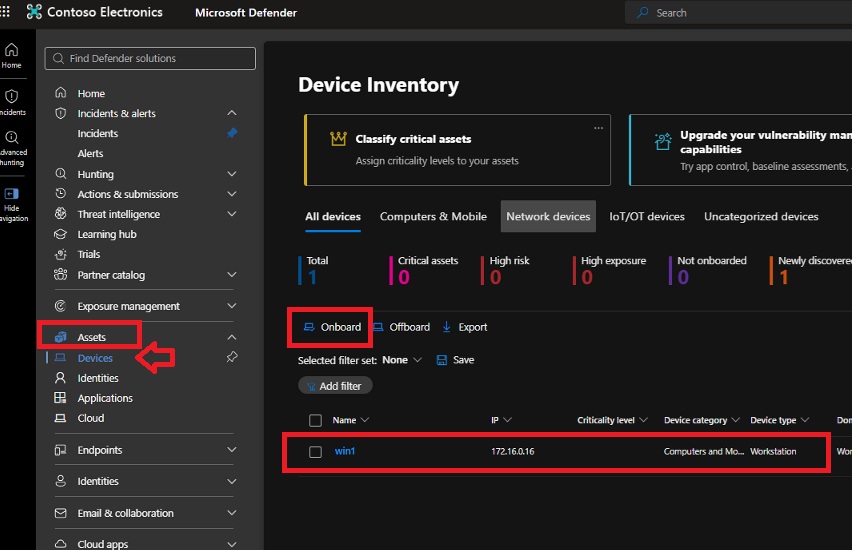This screenshot has height=550, width=852.
Task: Expand Exposure management section
Action: (x=232, y=306)
